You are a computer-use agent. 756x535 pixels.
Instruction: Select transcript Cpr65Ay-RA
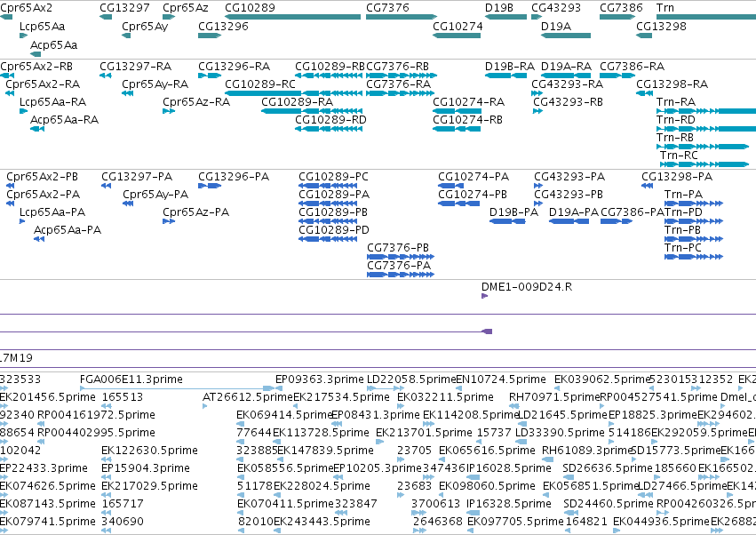click(155, 84)
